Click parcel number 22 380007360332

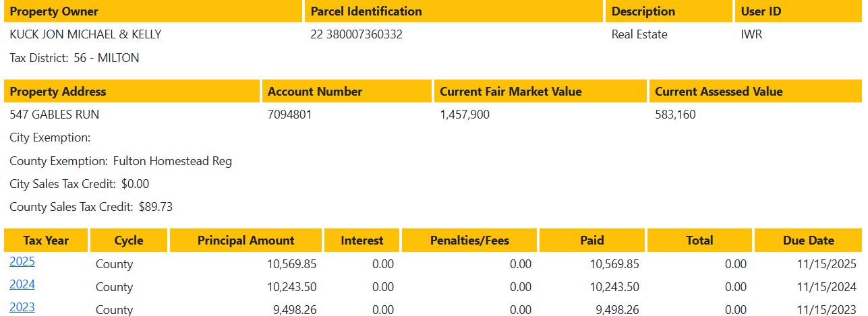coord(356,34)
